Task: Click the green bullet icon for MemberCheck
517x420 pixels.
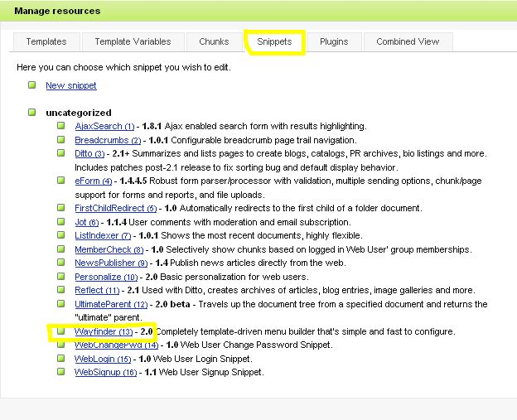Action: pyautogui.click(x=61, y=249)
